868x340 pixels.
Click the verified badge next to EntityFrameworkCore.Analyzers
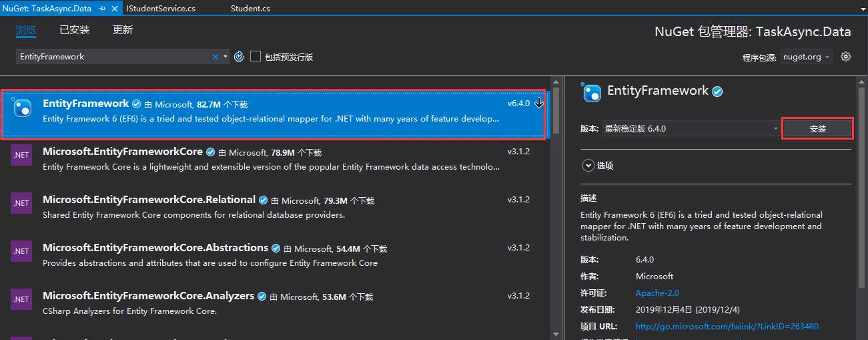(262, 297)
